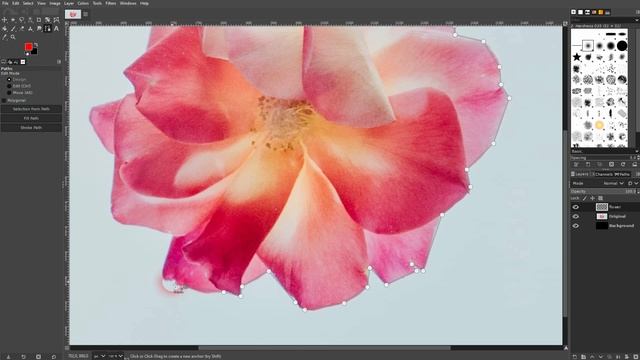Reset tool options to defaults
Image resolution: width=640 pixels, height=360 pixels.
tap(53, 356)
